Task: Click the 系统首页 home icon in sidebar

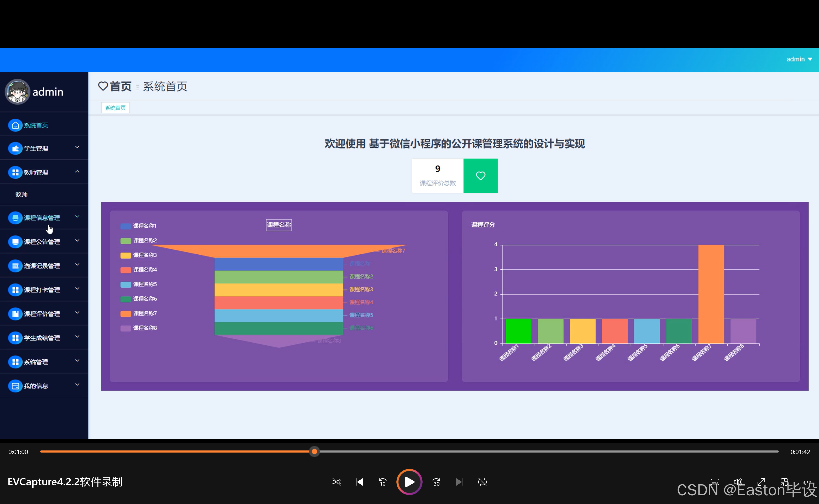Action: (15, 125)
